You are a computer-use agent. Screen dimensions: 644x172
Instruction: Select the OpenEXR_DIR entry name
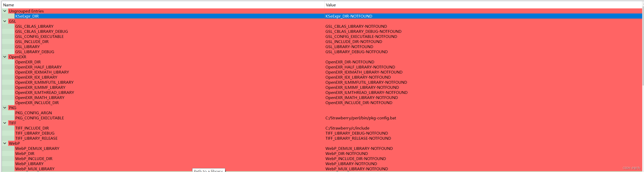(28, 62)
